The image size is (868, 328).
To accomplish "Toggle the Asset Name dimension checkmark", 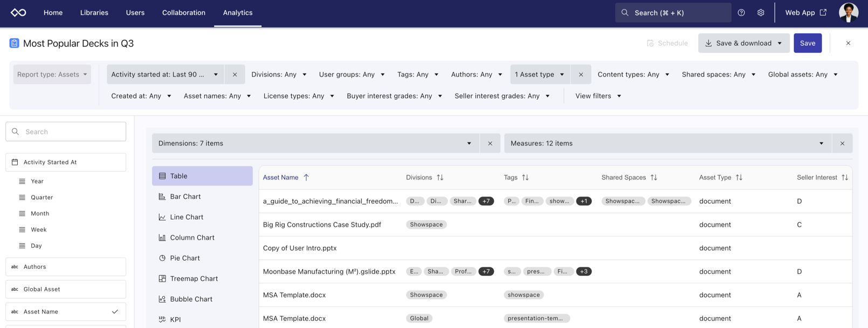I will (115, 311).
